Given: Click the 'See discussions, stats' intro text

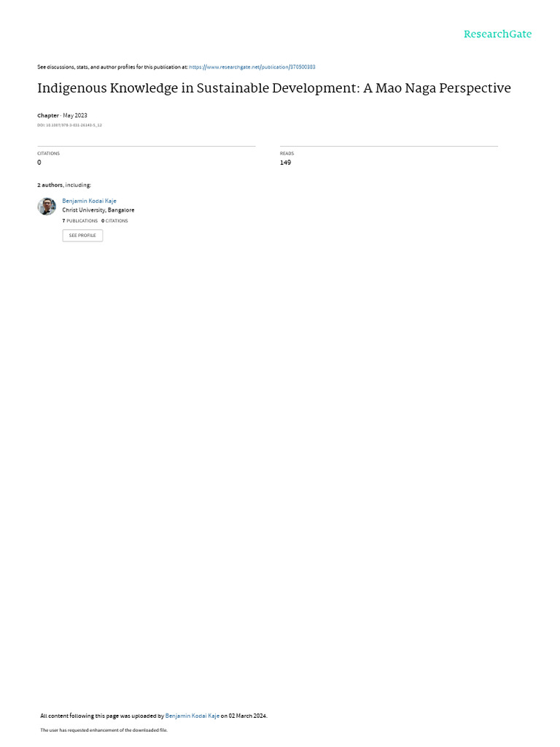Looking at the screenshot, I should (x=112, y=67).
